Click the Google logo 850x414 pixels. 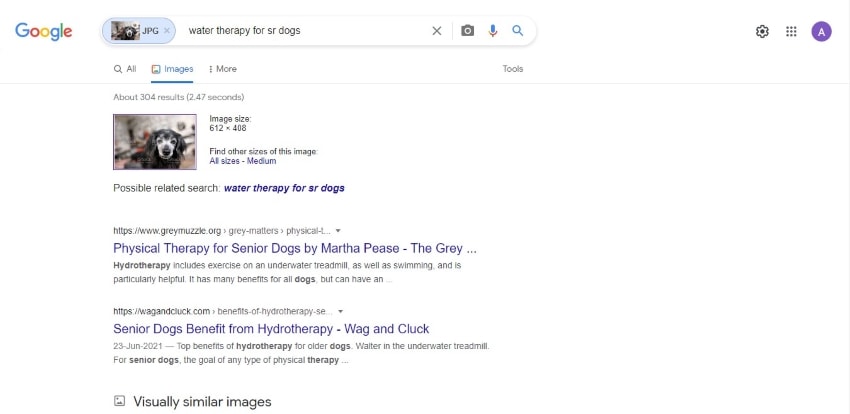point(43,31)
